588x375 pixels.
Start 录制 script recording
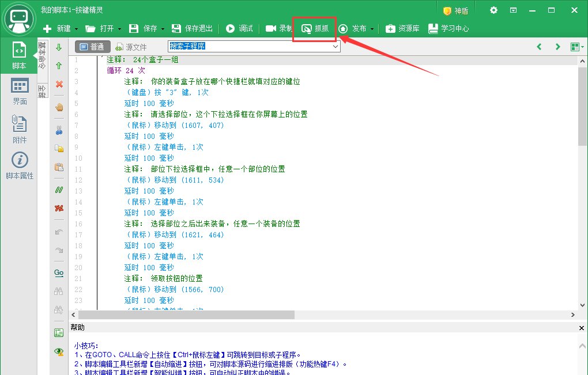point(278,29)
